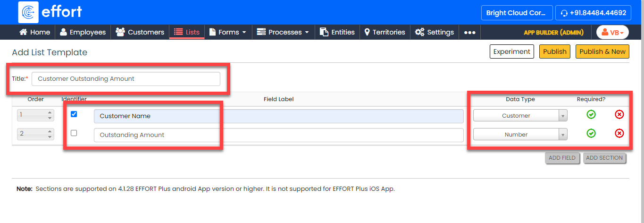Open the Territories menu item
644x223 pixels.
click(x=385, y=33)
